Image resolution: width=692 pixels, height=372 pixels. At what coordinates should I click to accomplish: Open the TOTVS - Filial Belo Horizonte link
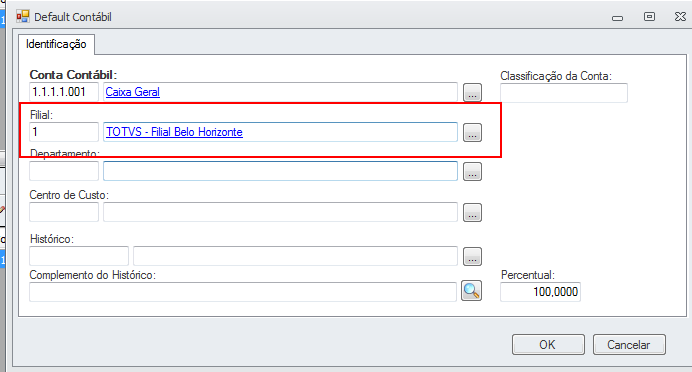(x=174, y=132)
